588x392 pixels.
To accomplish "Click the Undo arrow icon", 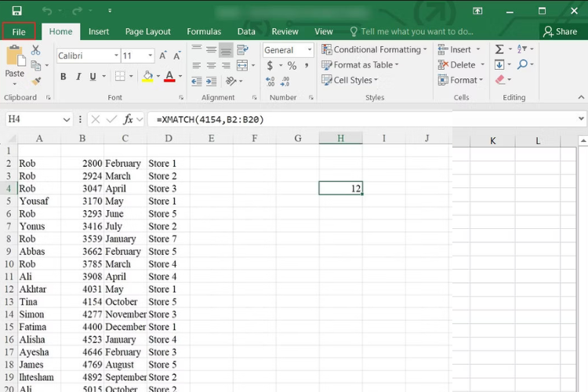I will click(x=47, y=11).
